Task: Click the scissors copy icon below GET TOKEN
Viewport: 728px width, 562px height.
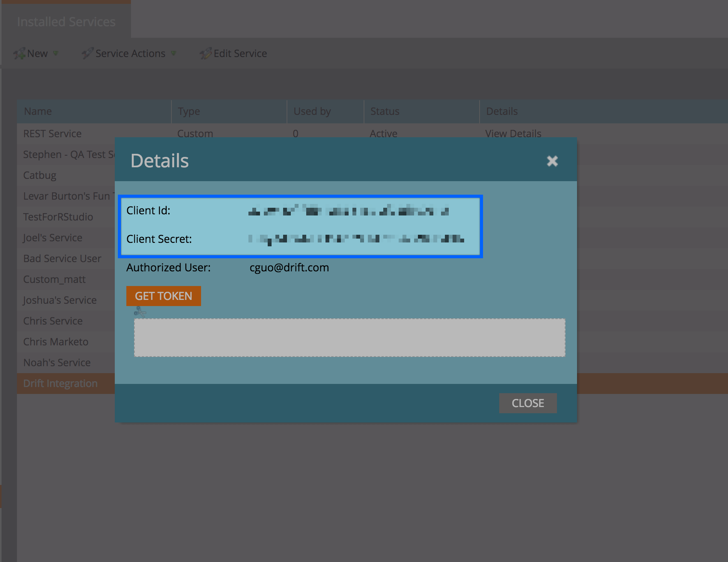Action: (x=140, y=311)
